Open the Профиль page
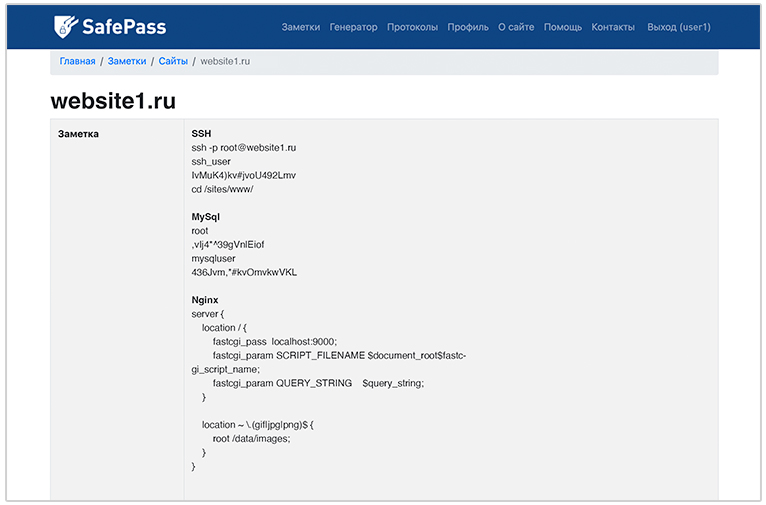 (468, 27)
